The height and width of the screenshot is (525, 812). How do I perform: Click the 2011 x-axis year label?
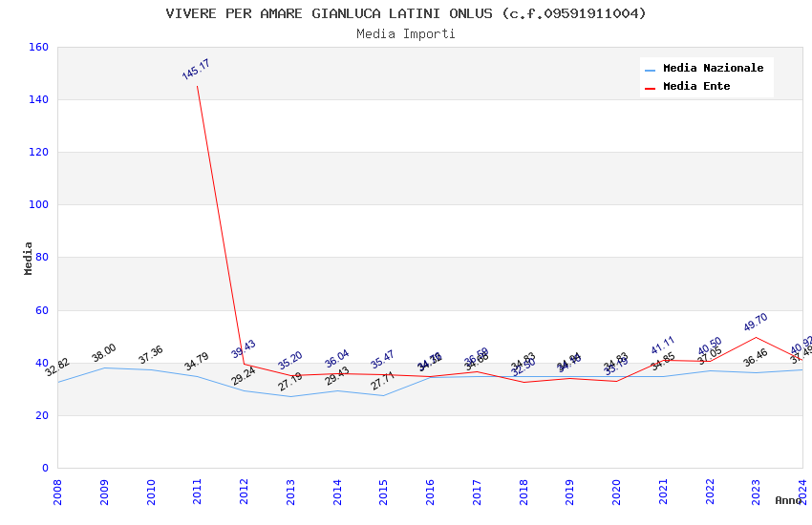click(197, 492)
